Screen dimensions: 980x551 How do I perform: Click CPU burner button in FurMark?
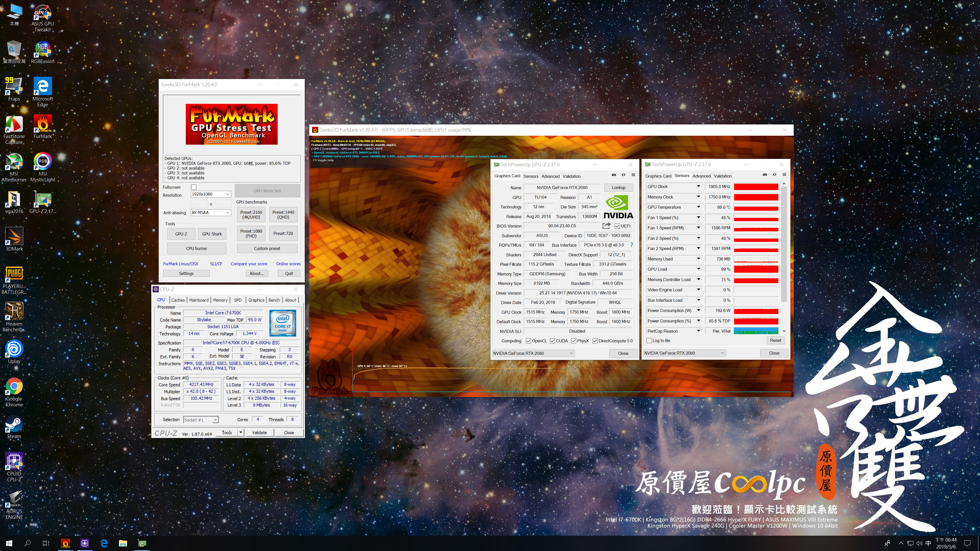pos(197,248)
